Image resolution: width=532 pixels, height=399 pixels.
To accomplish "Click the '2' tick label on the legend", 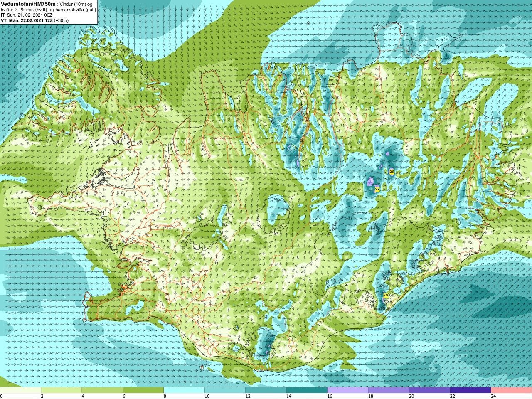I will coord(42,396).
